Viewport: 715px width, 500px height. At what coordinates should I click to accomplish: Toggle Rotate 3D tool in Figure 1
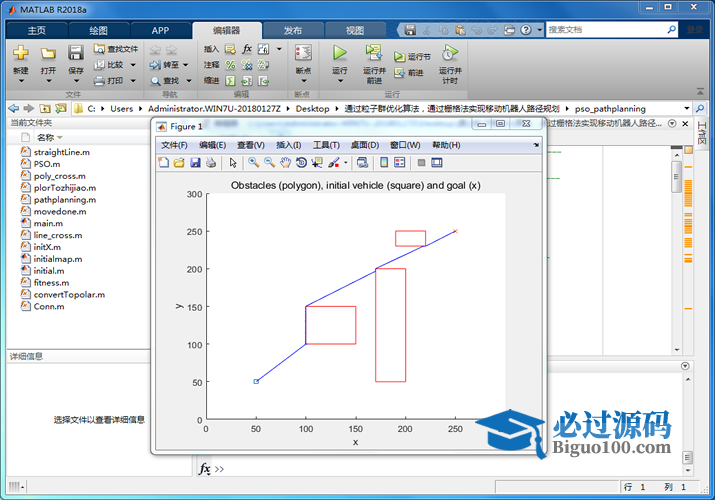click(x=301, y=162)
